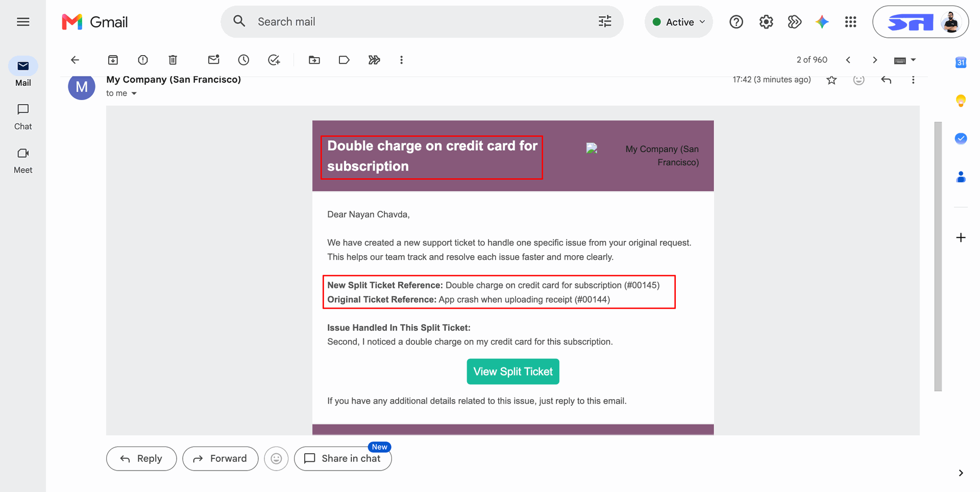The width and height of the screenshot is (980, 492).
Task: Click 'New Split Ticket Reference:' line
Action: coord(494,285)
